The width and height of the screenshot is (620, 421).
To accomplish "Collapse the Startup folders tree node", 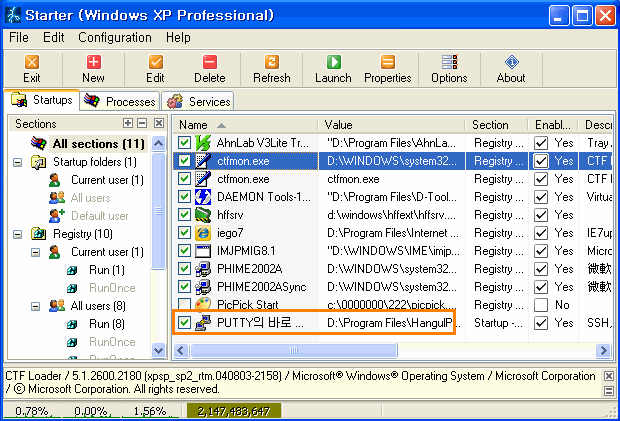I will coord(17,162).
